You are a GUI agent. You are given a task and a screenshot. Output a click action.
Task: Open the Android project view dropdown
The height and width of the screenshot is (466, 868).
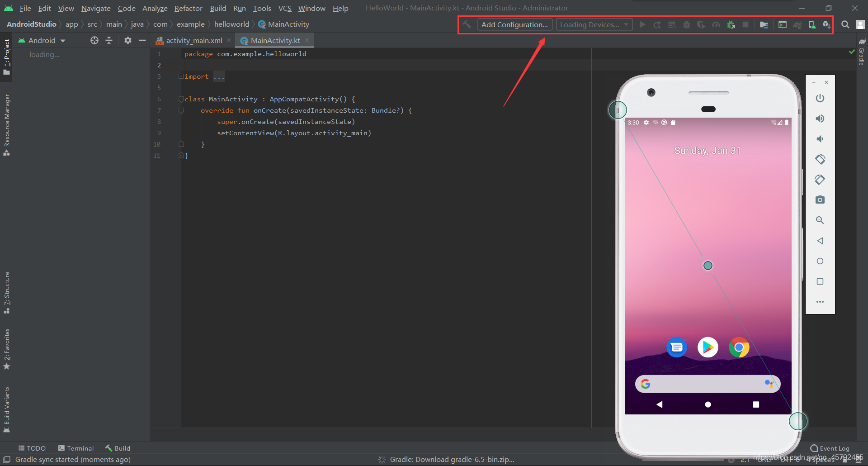click(x=42, y=40)
